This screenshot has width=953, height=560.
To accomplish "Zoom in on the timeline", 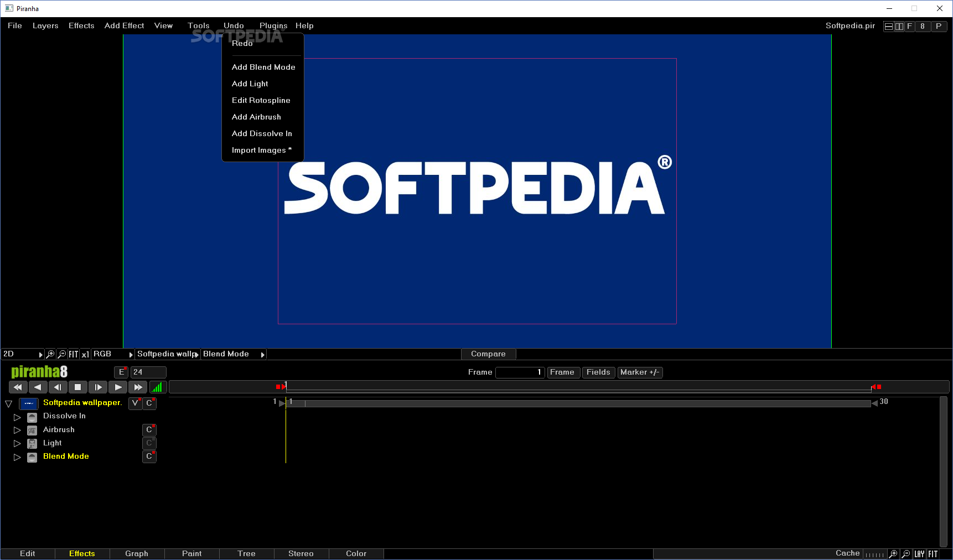I will coord(893,554).
